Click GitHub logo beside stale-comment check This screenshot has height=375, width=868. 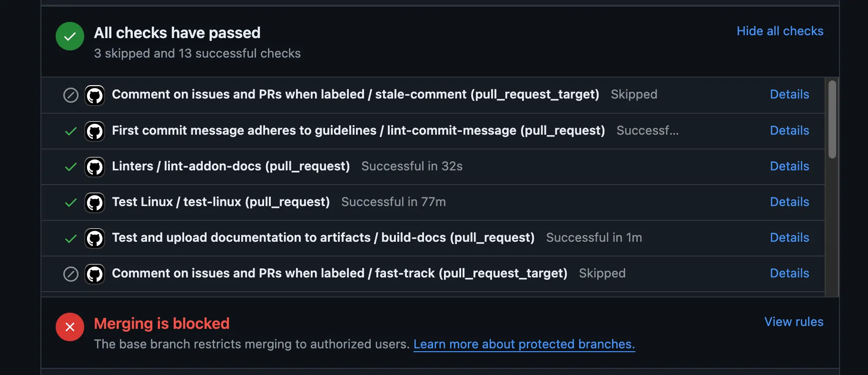click(95, 95)
